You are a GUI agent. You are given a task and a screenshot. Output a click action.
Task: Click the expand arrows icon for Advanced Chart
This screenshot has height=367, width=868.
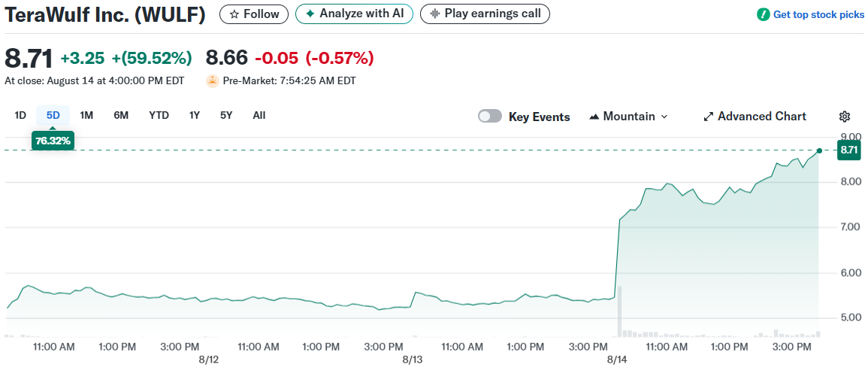(708, 117)
